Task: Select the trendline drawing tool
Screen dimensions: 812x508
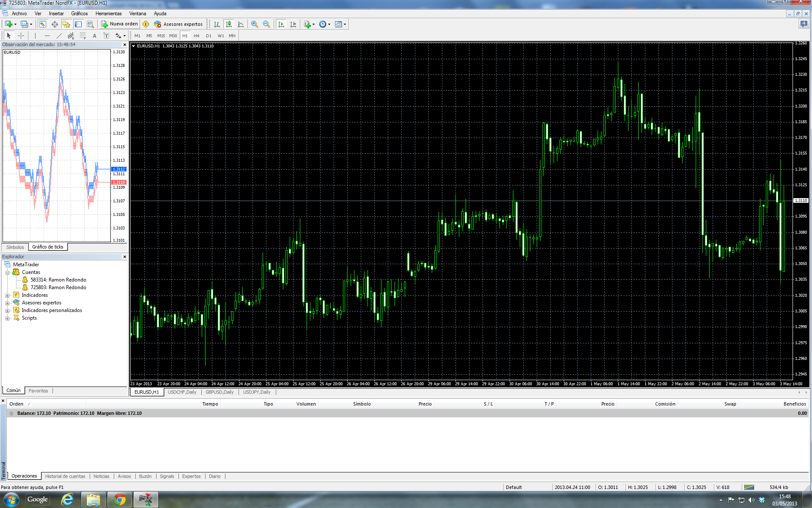Action: [x=59, y=36]
